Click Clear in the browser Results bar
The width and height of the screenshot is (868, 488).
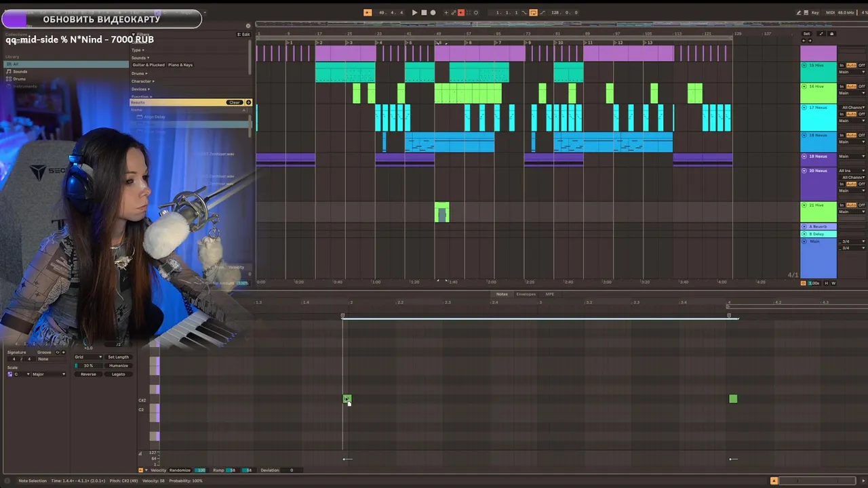pyautogui.click(x=235, y=102)
